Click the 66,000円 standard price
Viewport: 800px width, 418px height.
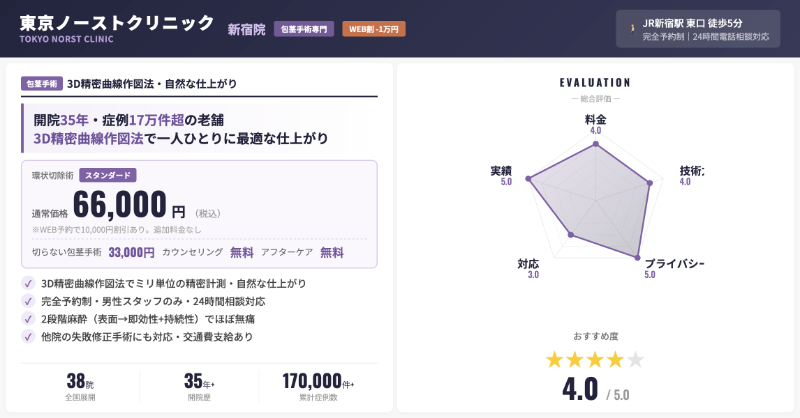[x=128, y=205]
